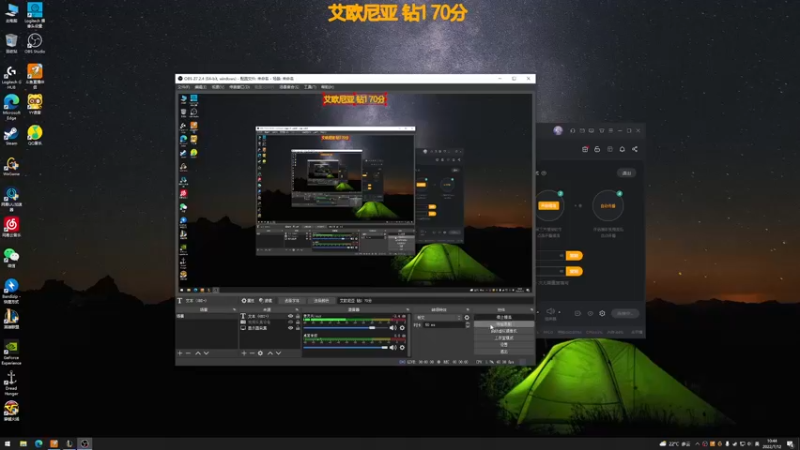Move source up arrow in OBS
This screenshot has width=800, height=450.
270,353
